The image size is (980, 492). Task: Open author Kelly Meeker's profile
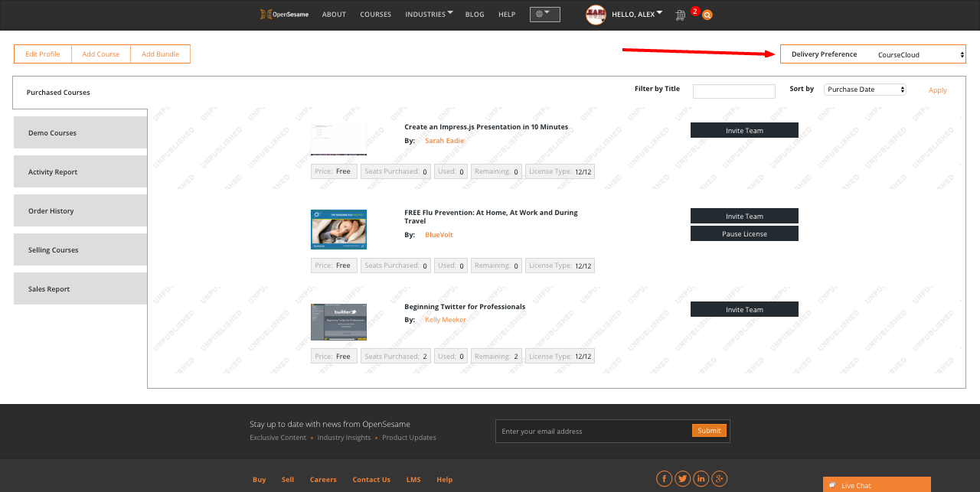446,320
